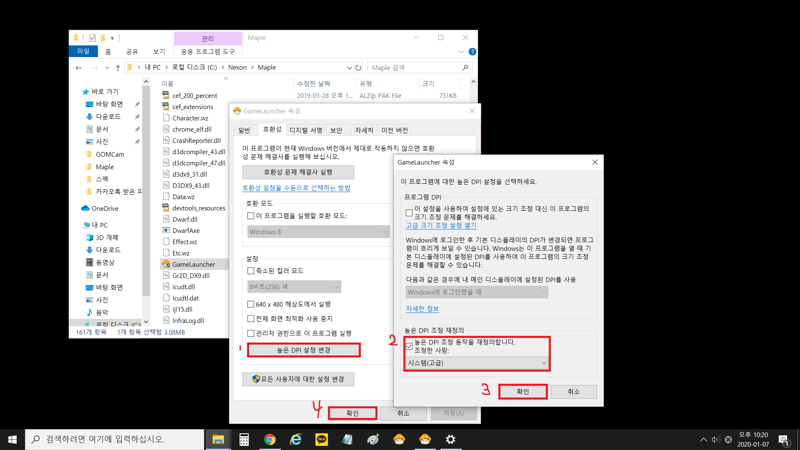Image resolution: width=800 pixels, height=450 pixels.
Task: Open the Explorer help question icon
Action: pyautogui.click(x=472, y=52)
